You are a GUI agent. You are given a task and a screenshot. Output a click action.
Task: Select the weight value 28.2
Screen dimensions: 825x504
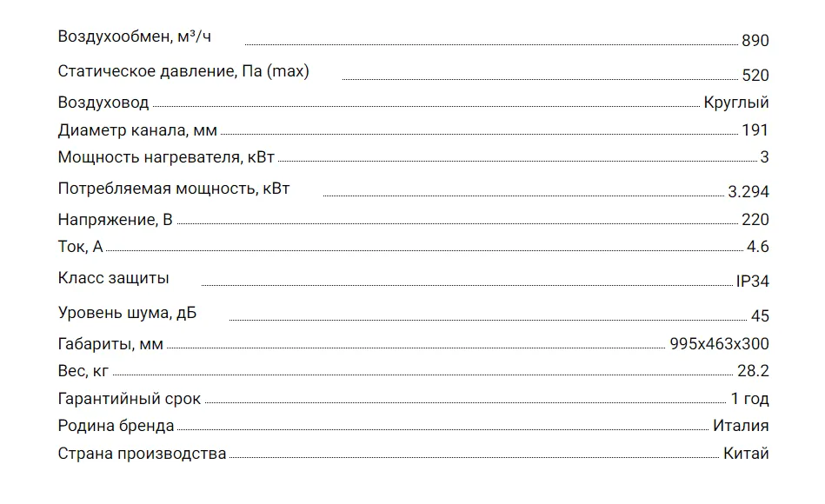point(753,371)
